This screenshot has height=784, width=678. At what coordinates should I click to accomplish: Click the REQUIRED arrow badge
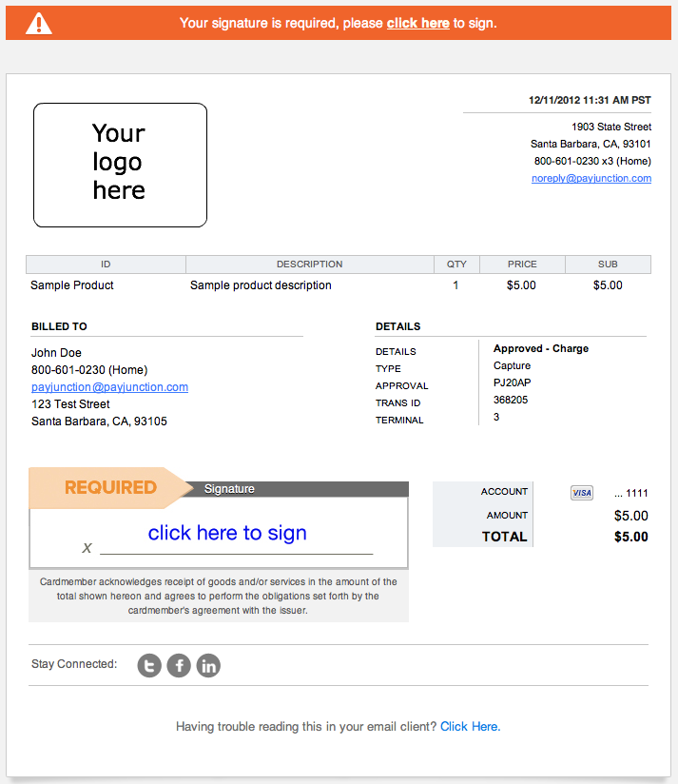[110, 487]
